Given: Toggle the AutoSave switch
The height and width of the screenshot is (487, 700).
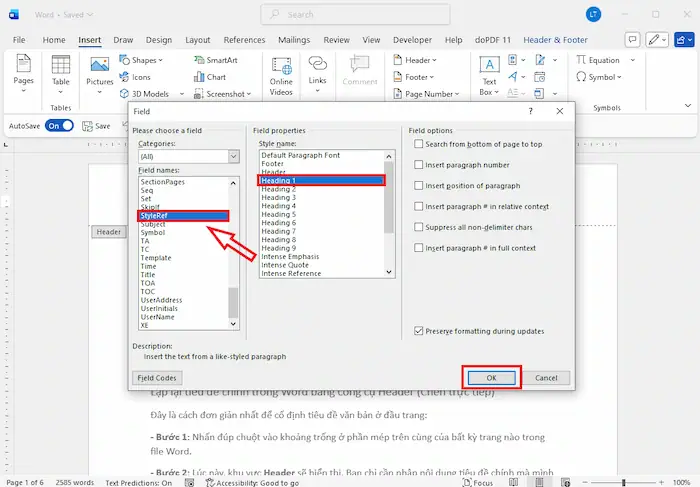Looking at the screenshot, I should (x=59, y=126).
